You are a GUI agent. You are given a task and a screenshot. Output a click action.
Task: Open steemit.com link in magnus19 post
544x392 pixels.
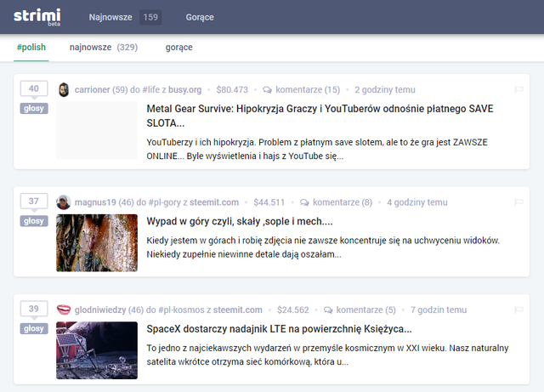214,202
